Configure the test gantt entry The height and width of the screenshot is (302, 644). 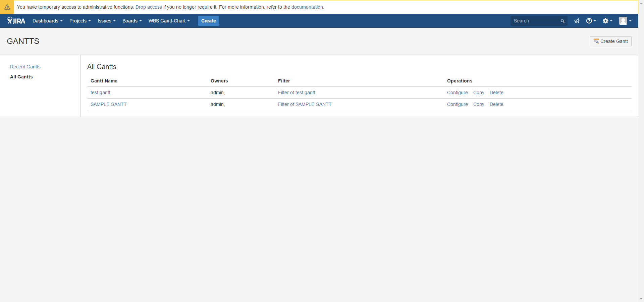tap(457, 93)
